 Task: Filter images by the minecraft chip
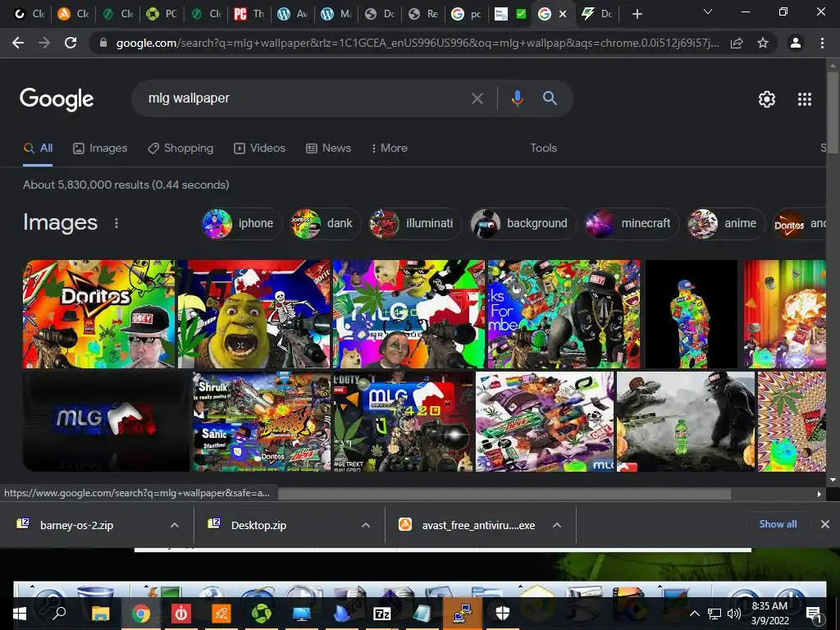pos(632,223)
